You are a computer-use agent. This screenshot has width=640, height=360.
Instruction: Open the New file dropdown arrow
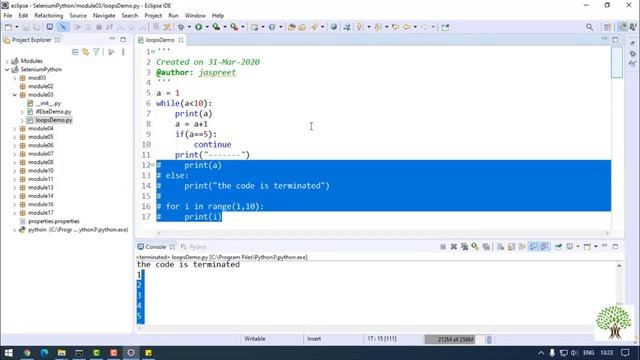pyautogui.click(x=17, y=27)
